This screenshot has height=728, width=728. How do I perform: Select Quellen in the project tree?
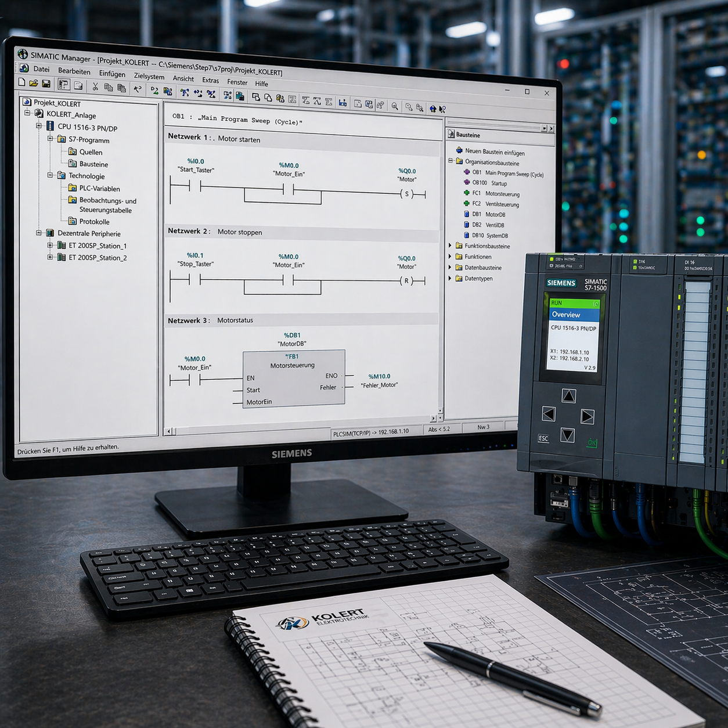91,152
